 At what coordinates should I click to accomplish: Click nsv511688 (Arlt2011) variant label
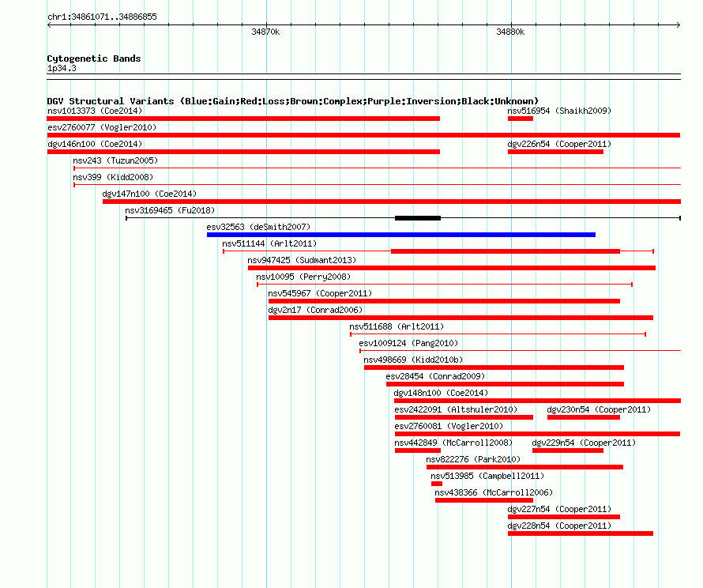pos(397,326)
